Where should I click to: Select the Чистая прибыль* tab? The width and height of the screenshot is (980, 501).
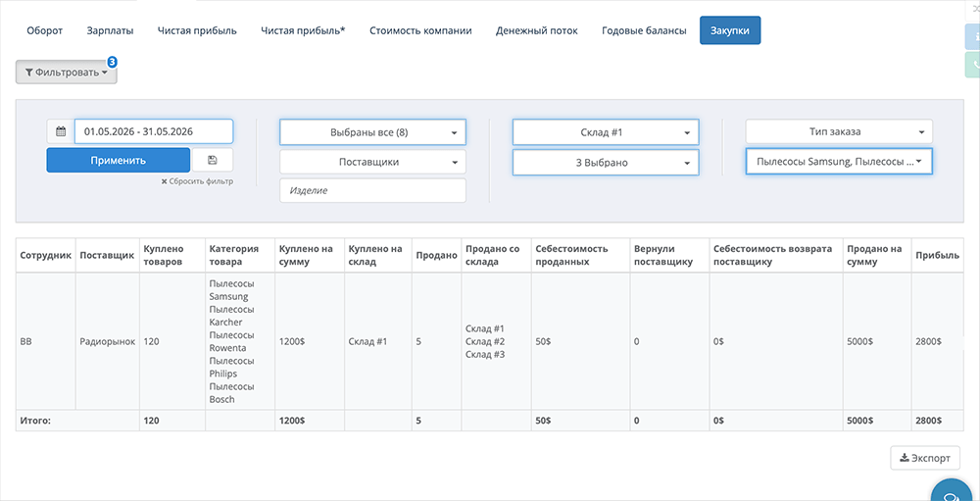303,30
